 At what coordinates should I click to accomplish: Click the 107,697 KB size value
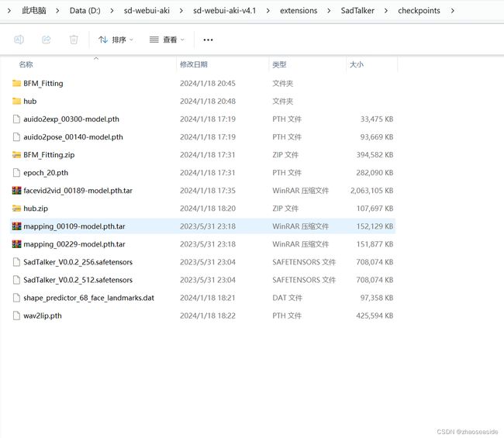375,209
